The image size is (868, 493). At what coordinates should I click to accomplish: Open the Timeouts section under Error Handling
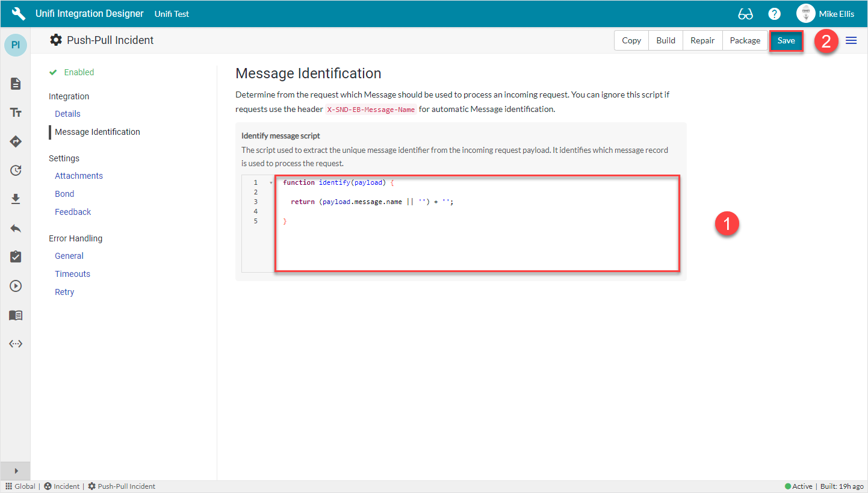click(72, 273)
